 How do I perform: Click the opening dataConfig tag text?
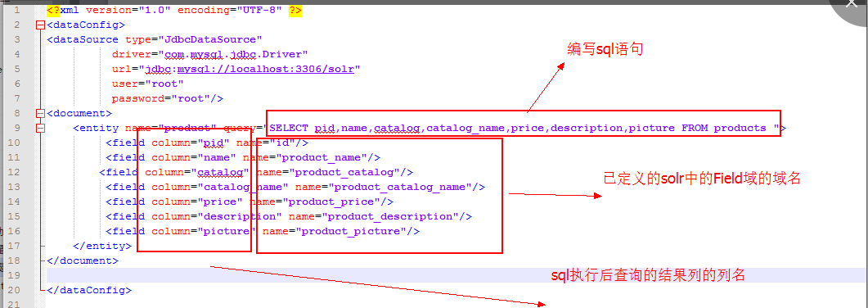pos(87,25)
